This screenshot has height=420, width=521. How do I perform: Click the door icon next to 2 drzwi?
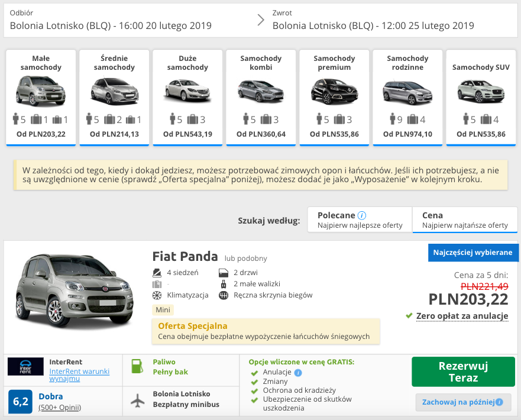(224, 273)
